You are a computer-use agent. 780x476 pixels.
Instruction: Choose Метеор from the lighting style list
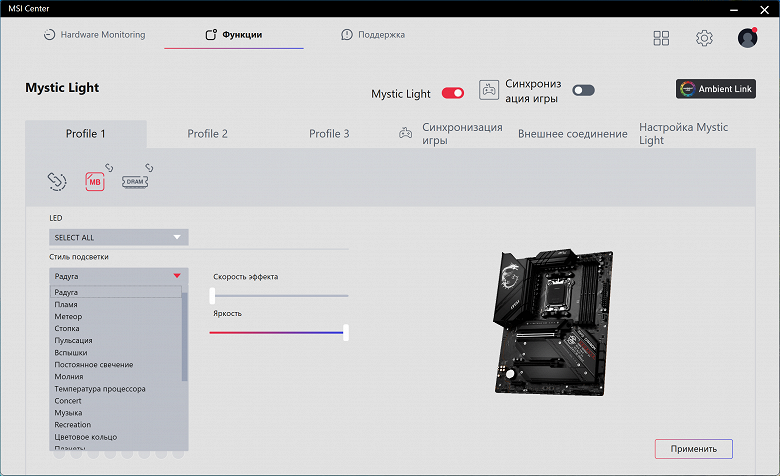point(69,316)
